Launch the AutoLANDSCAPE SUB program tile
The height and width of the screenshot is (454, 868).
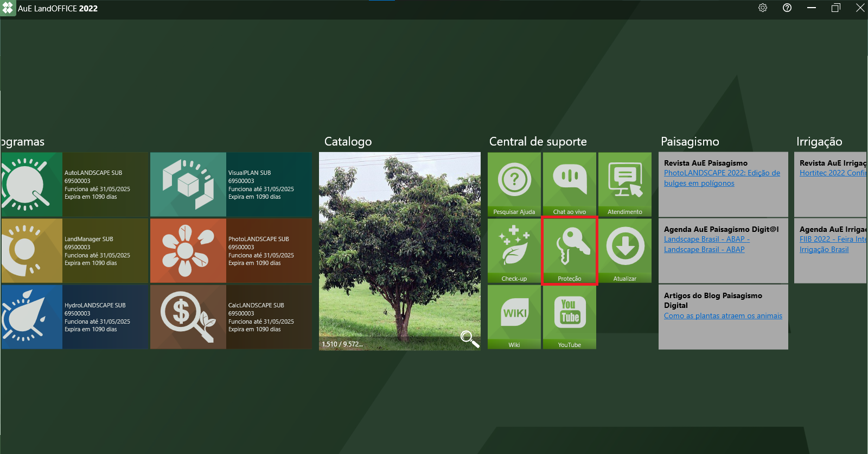point(75,185)
